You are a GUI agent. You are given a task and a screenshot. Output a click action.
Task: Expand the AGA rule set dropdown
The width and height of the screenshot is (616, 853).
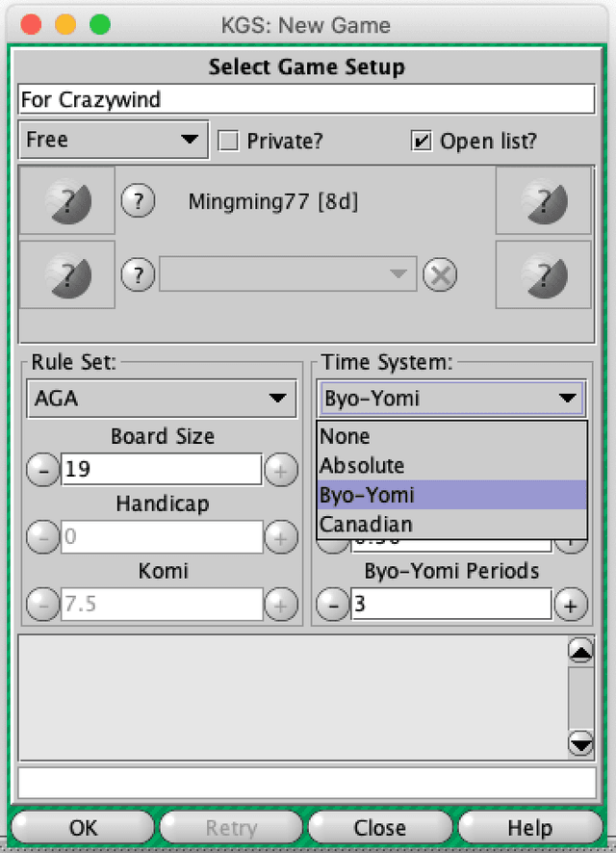pyautogui.click(x=162, y=399)
